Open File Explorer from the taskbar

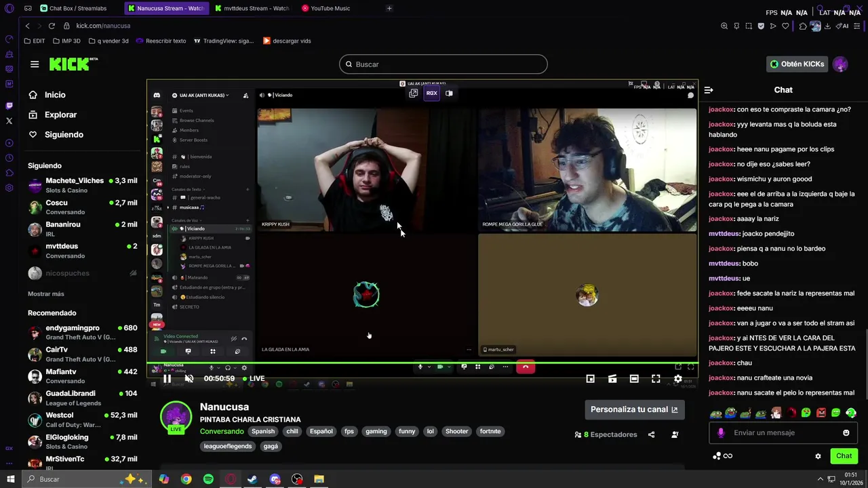click(x=319, y=479)
